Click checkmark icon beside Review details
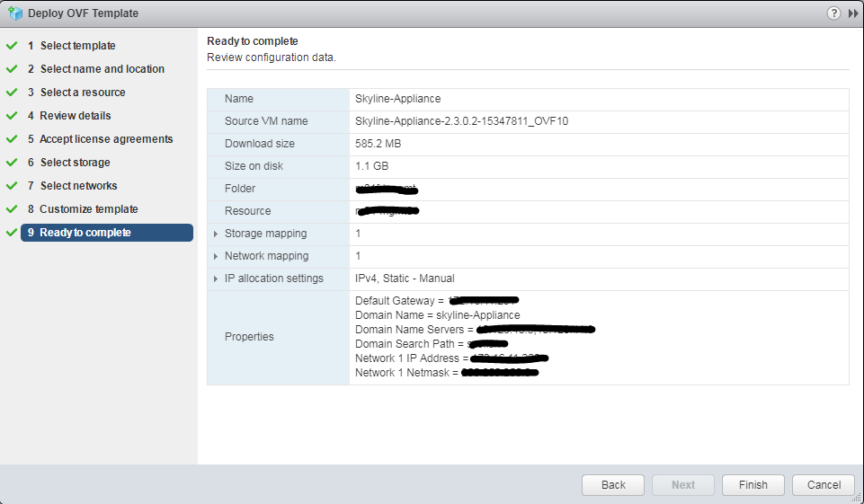This screenshot has width=864, height=504. pos(12,116)
